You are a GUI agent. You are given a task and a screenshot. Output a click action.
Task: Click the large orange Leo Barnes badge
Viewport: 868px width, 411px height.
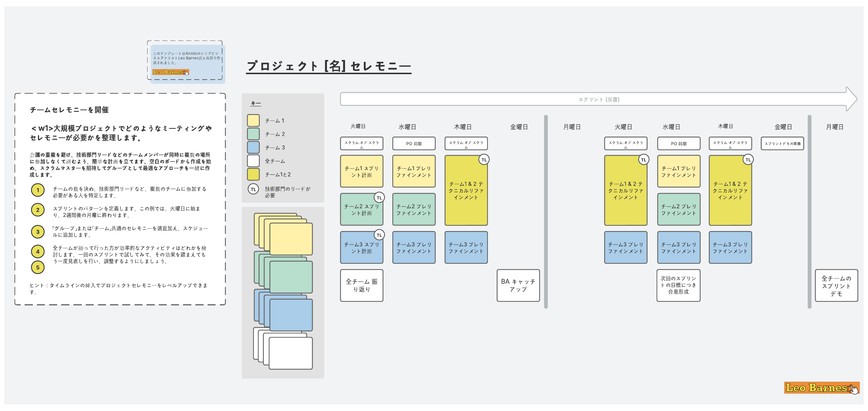point(821,388)
